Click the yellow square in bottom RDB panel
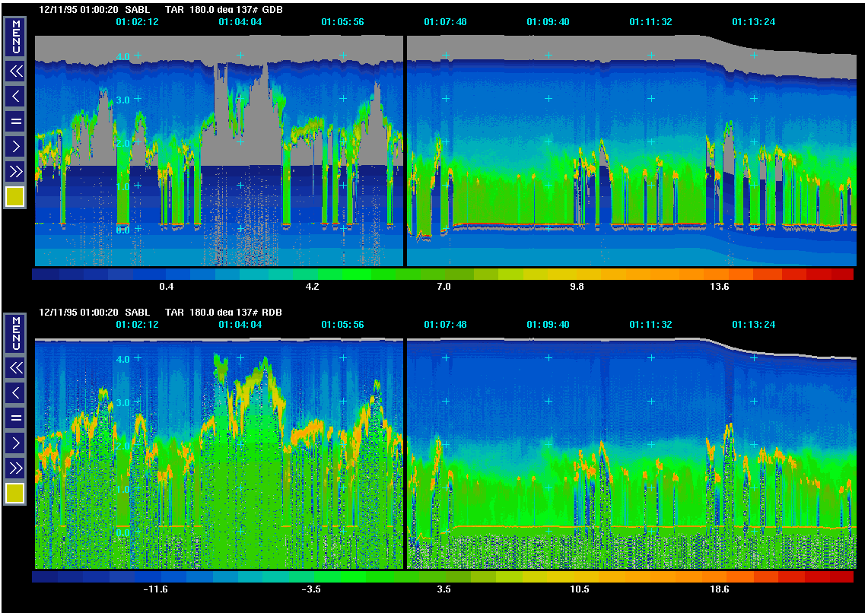The image size is (868, 616). pos(16,494)
